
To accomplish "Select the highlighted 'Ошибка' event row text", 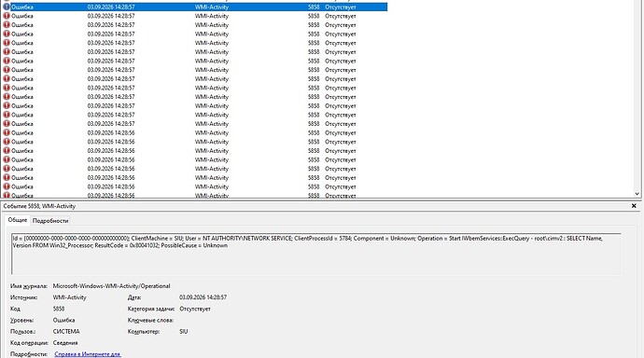I will tap(22, 7).
